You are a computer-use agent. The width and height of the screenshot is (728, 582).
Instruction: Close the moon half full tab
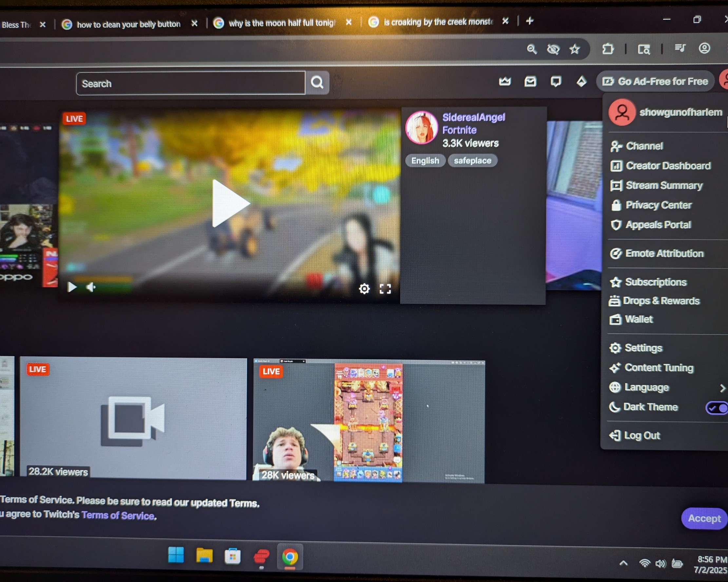(349, 22)
